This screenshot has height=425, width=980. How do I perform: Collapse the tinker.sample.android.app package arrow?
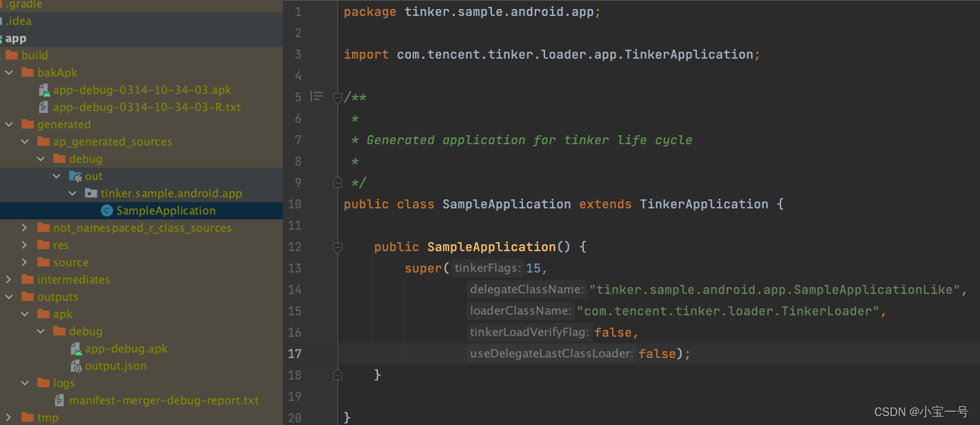[x=72, y=193]
